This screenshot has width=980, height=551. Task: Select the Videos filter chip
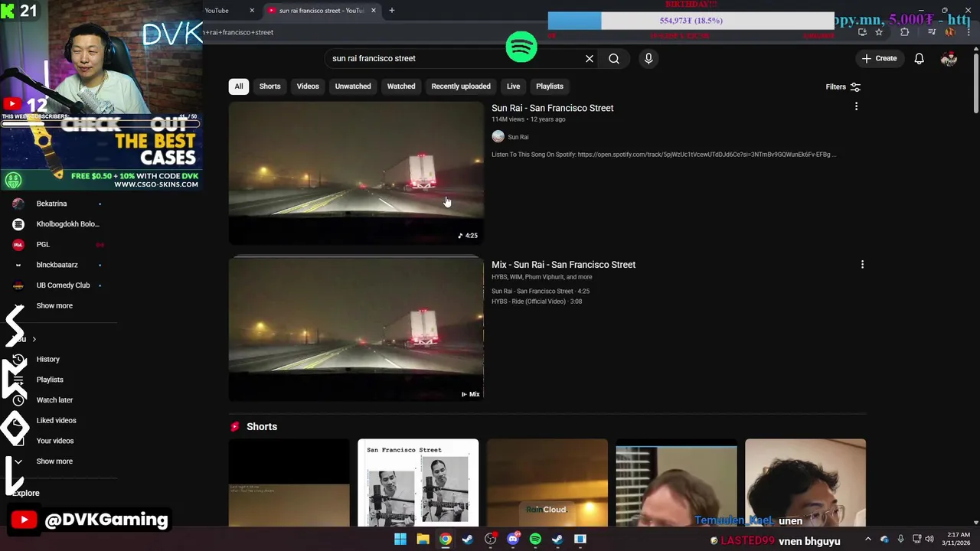(x=308, y=86)
